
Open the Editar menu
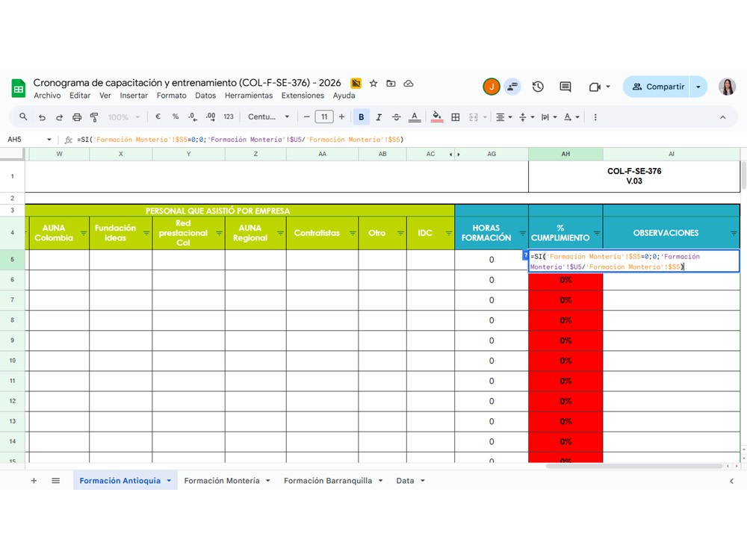(80, 96)
